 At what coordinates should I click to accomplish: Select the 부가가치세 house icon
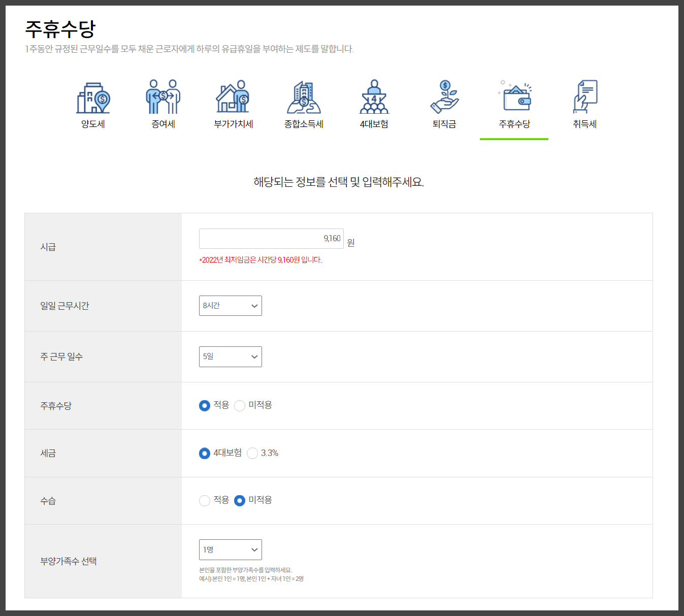click(x=233, y=96)
